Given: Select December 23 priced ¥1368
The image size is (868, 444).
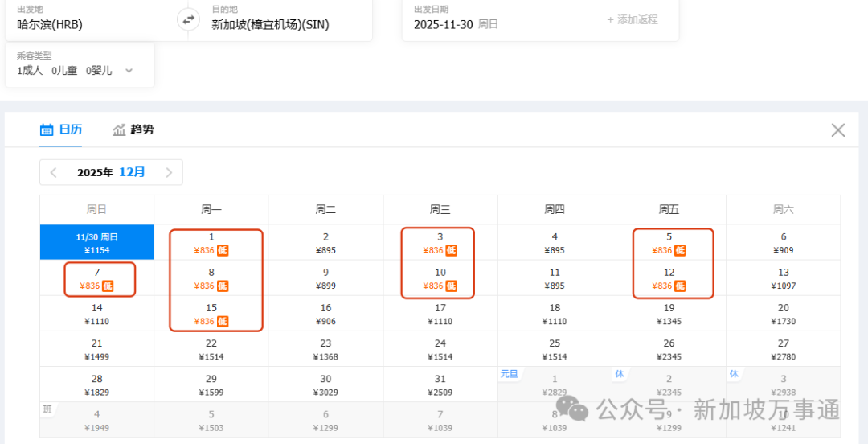Looking at the screenshot, I should pyautogui.click(x=326, y=348).
